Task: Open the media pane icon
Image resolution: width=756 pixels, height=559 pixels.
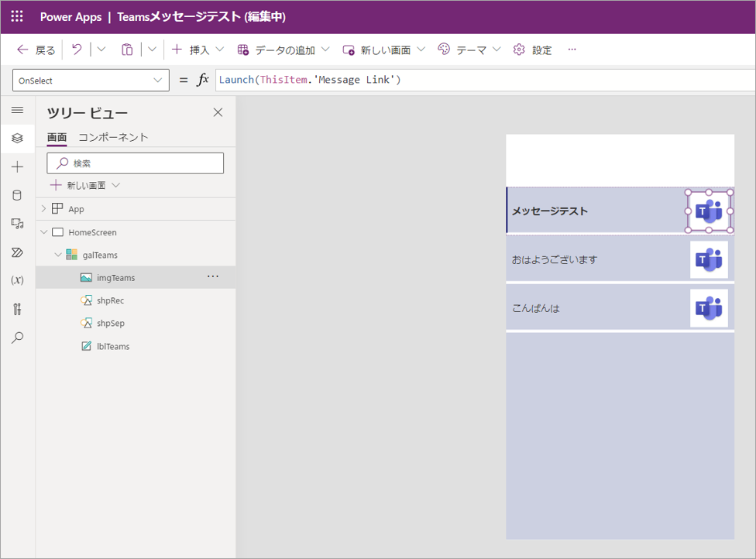Action: click(17, 224)
